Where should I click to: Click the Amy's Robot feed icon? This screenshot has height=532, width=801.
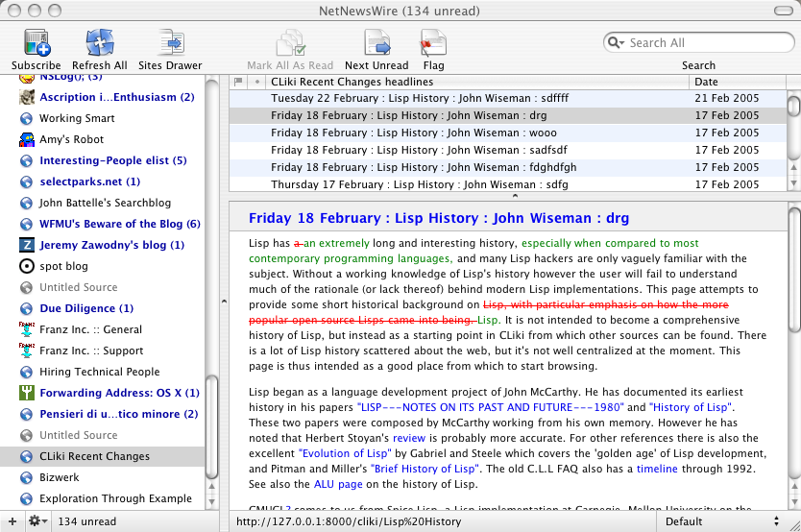pos(27,139)
